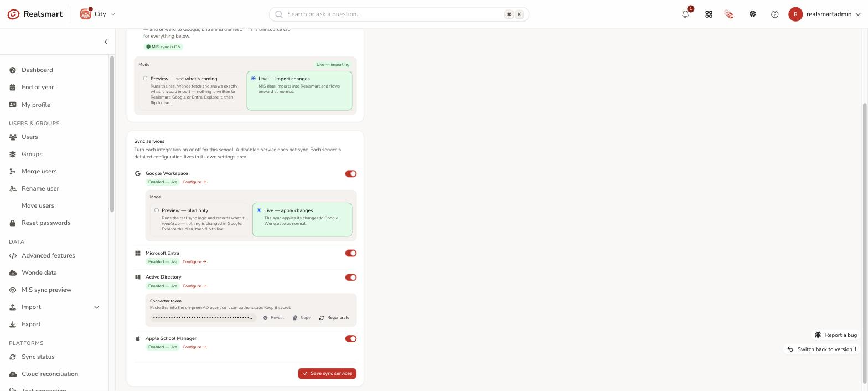The image size is (868, 391).
Task: Click the Sync status refresh icon
Action: point(13,357)
